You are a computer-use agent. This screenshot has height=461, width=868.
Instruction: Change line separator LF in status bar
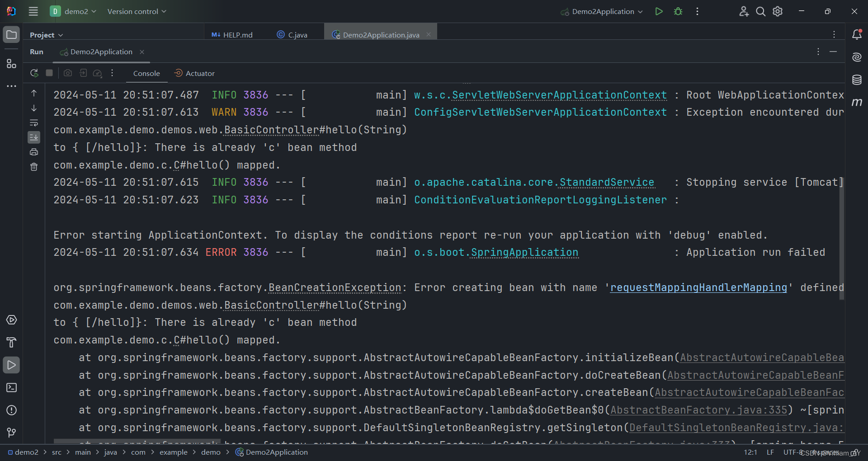click(770, 452)
